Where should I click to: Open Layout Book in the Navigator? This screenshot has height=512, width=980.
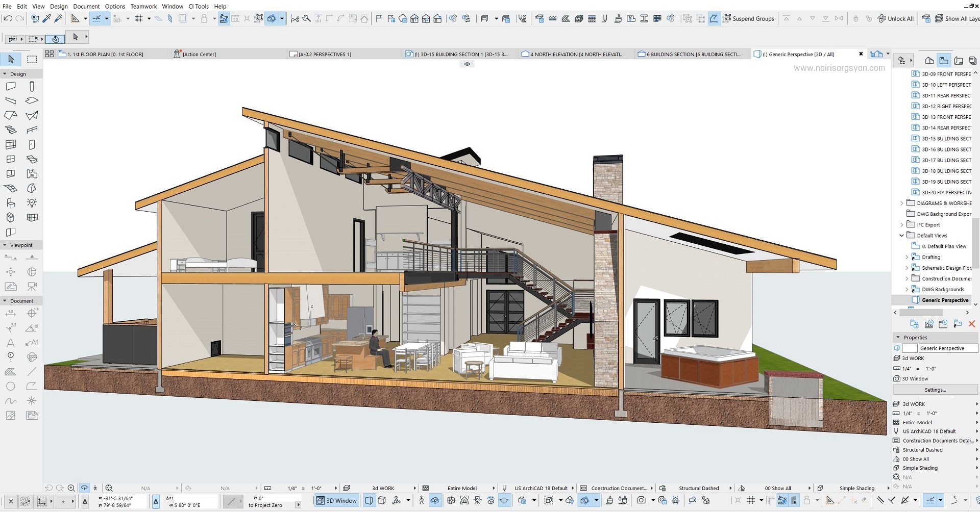pos(958,60)
